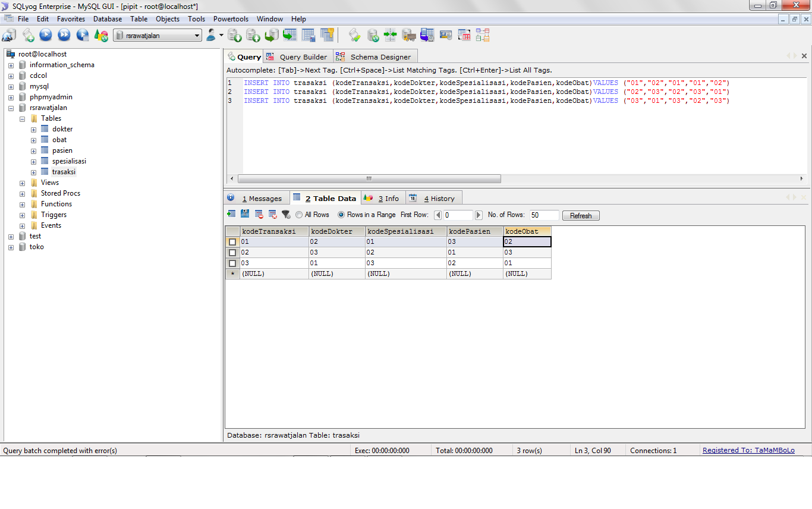The width and height of the screenshot is (812, 509).
Task: Click the Registered To: TaMaMBoLo link
Action: point(748,450)
